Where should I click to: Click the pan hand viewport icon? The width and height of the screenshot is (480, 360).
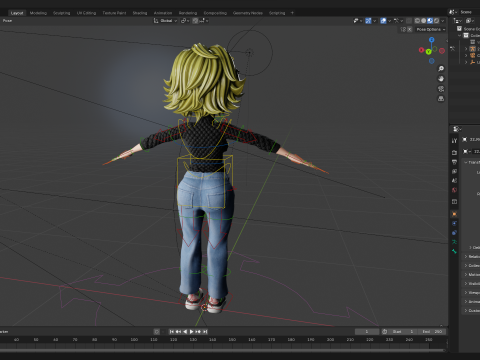(441, 79)
